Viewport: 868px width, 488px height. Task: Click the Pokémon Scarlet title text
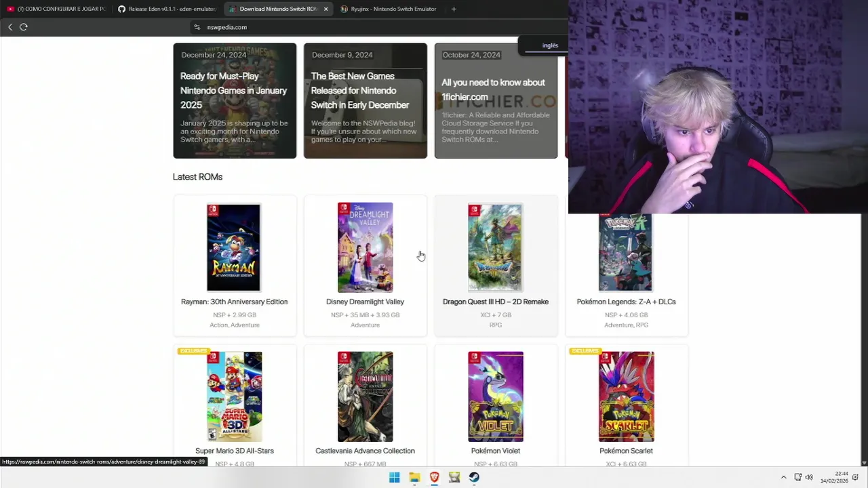[626, 451]
